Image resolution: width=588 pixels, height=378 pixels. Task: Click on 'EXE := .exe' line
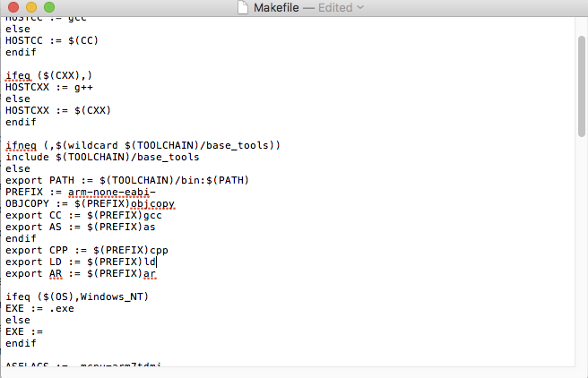click(x=39, y=308)
